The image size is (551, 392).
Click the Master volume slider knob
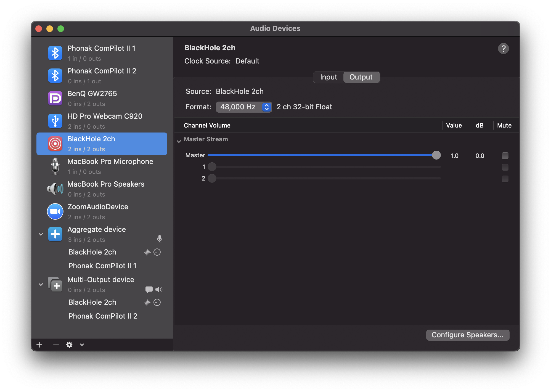[436, 155]
